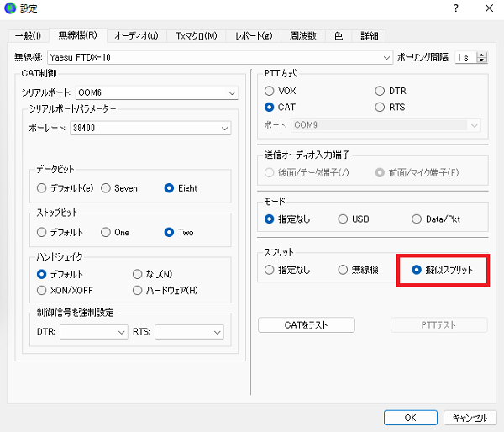Screen dimensions: 504x432
Task: Click the help question mark icon
Action: coord(455,8)
